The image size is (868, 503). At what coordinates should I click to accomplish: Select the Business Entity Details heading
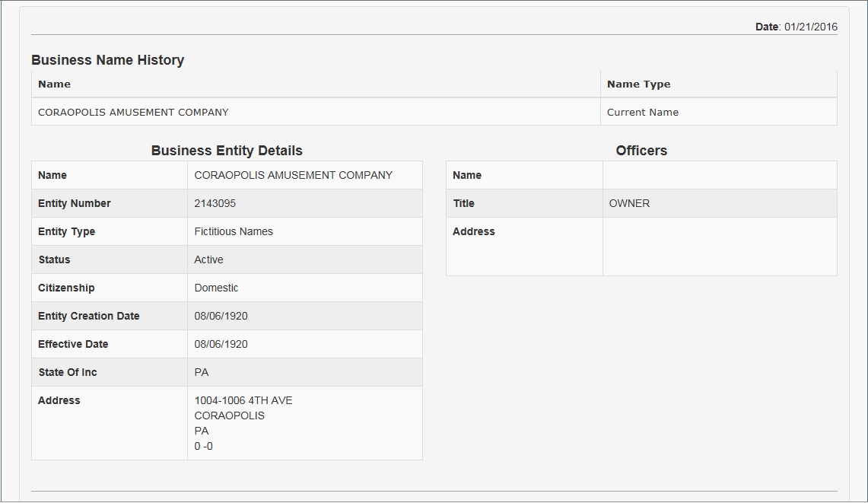(227, 151)
